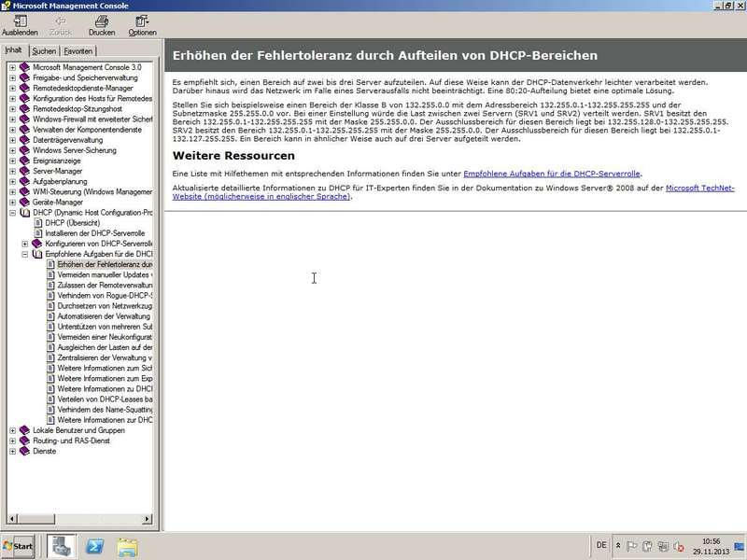The image size is (747, 560).
Task: Click the book icon beside Dienste
Action: click(25, 452)
